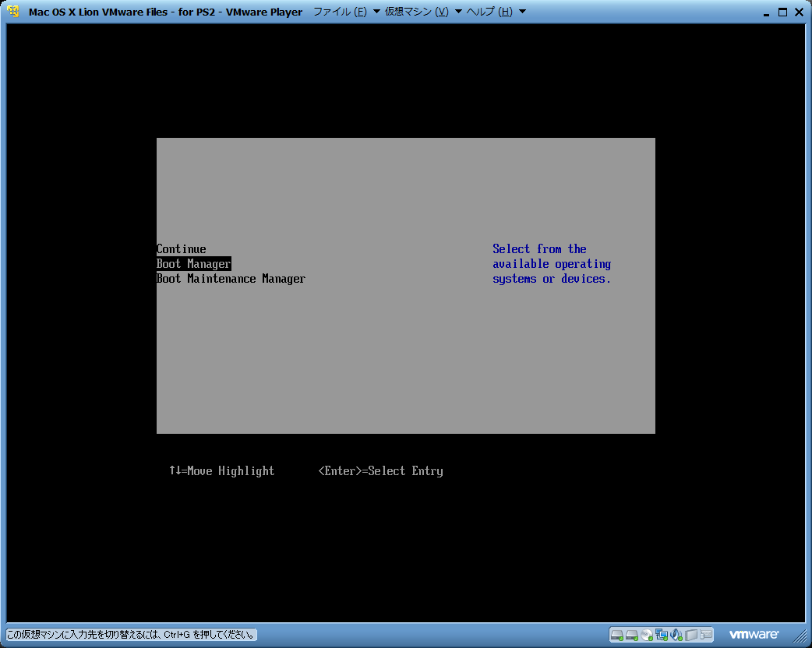
Task: Click the keyboard and mouse device icon
Action: pyautogui.click(x=706, y=634)
